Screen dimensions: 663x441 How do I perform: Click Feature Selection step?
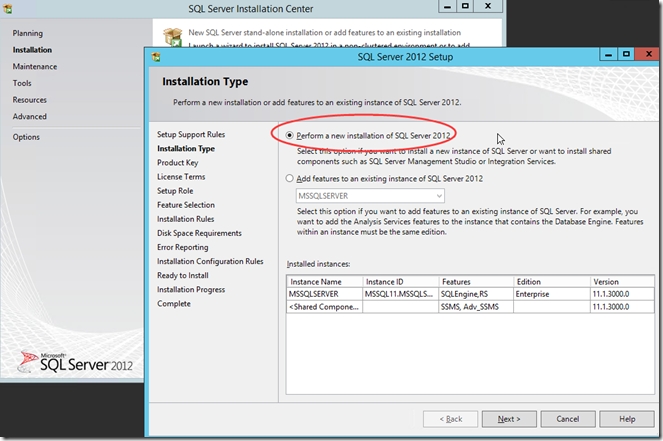tap(186, 205)
